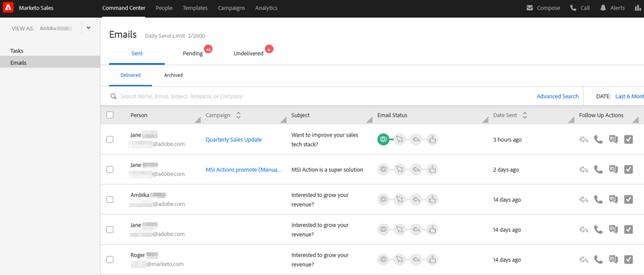Toggle the select-all checkbox in table header
644x275 pixels.
coord(109,115)
